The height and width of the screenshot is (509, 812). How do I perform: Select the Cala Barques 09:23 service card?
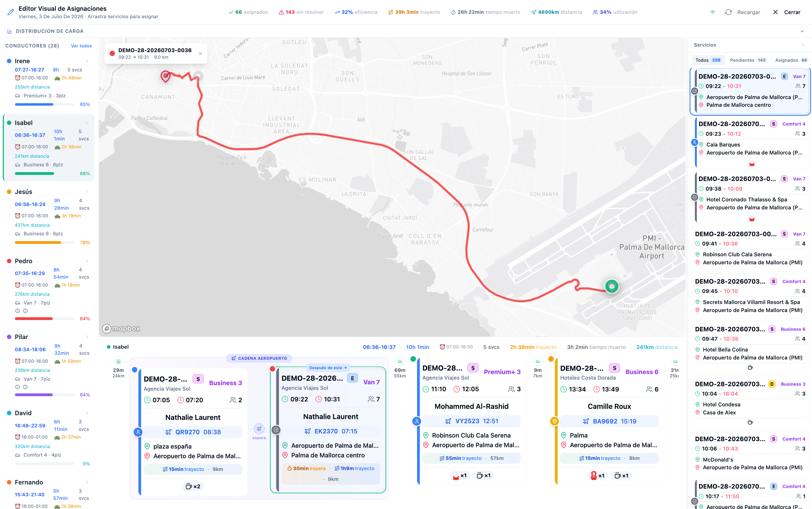[x=751, y=143]
